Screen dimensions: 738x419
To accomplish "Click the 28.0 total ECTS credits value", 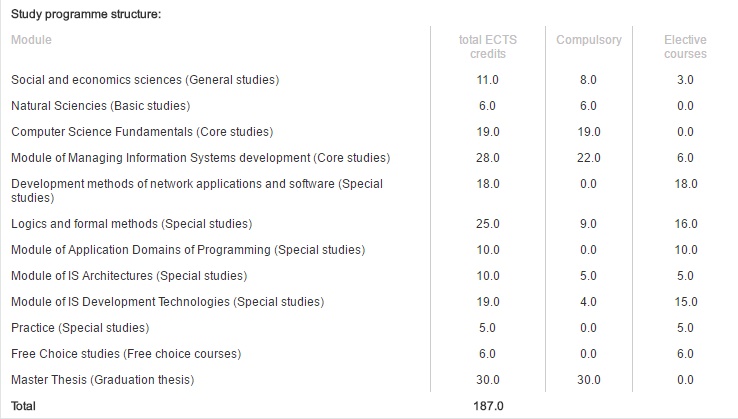I will [x=488, y=158].
